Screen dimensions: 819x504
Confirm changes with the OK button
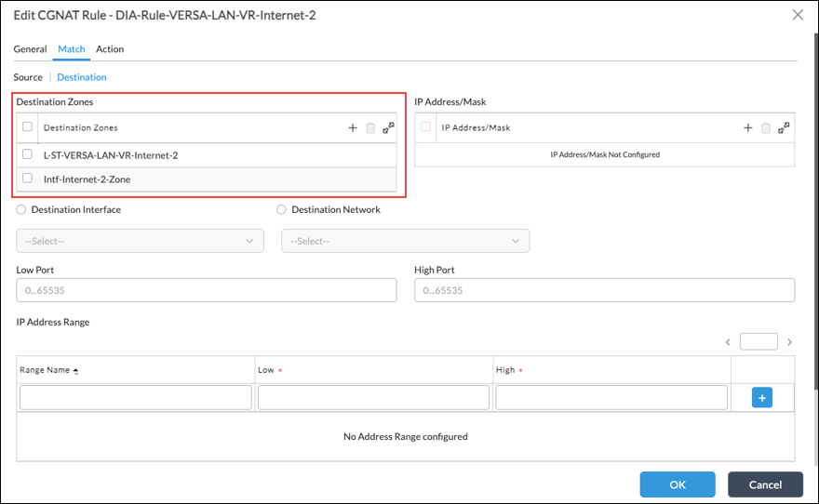coord(678,484)
